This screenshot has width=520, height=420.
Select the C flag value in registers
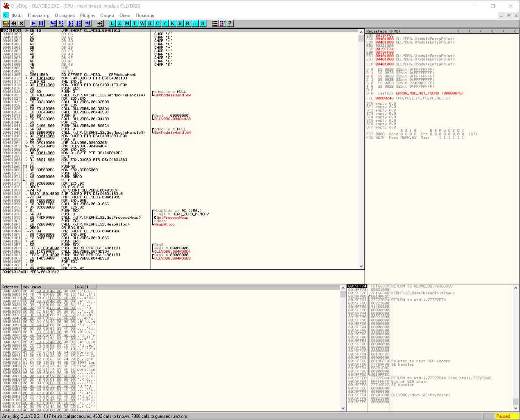372,69
